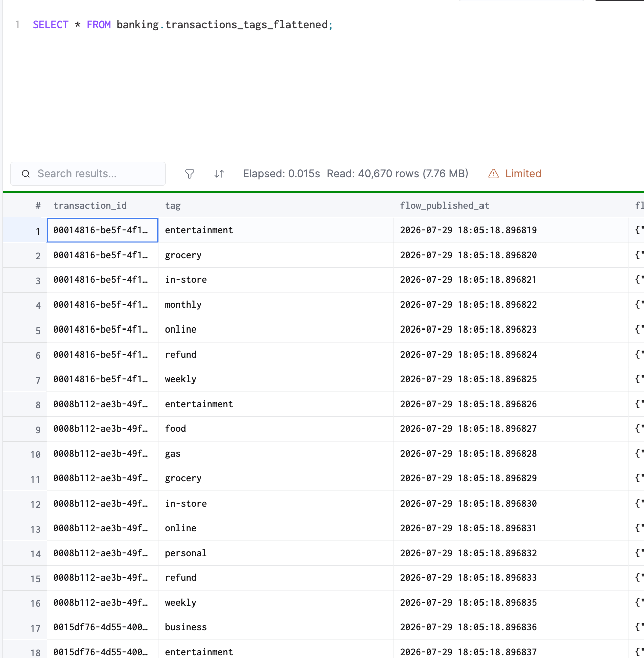The width and height of the screenshot is (644, 658).
Task: Select 'entertainment' tag in row 1
Action: (x=199, y=230)
